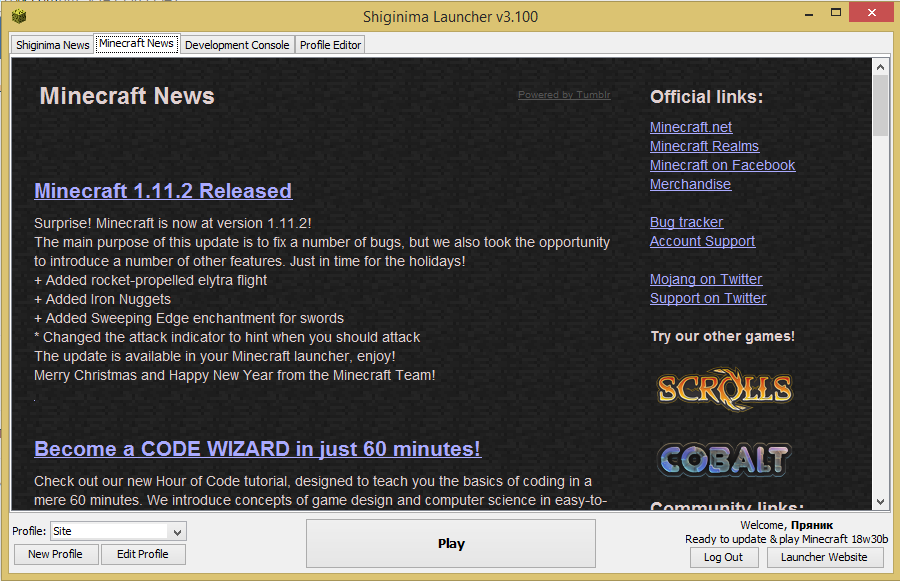The image size is (900, 581).
Task: Click the Edit Profile button
Action: tap(143, 554)
